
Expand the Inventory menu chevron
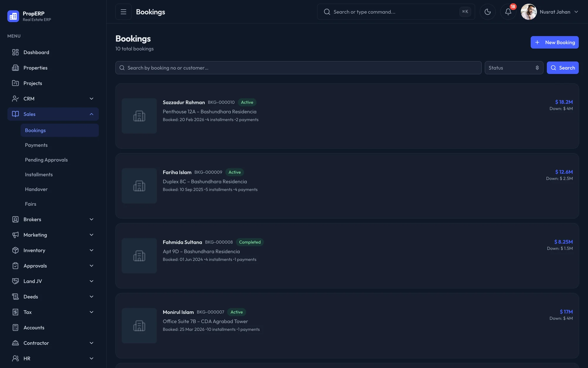pyautogui.click(x=91, y=250)
